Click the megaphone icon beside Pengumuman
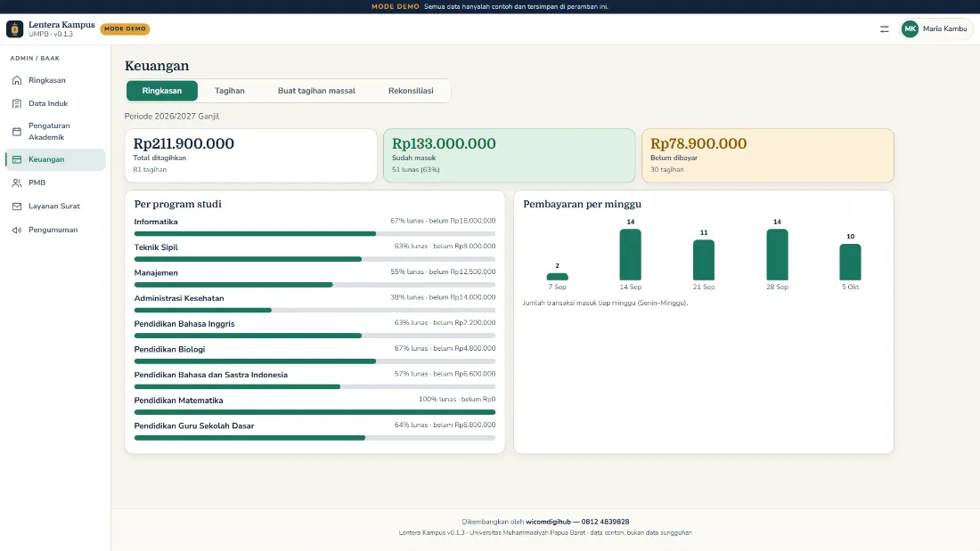The image size is (980, 551). 17,230
